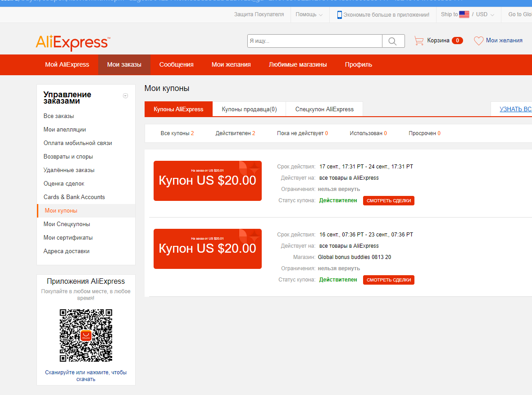Open Корзина cart link
Screen dimensions: 532x395
pos(438,41)
